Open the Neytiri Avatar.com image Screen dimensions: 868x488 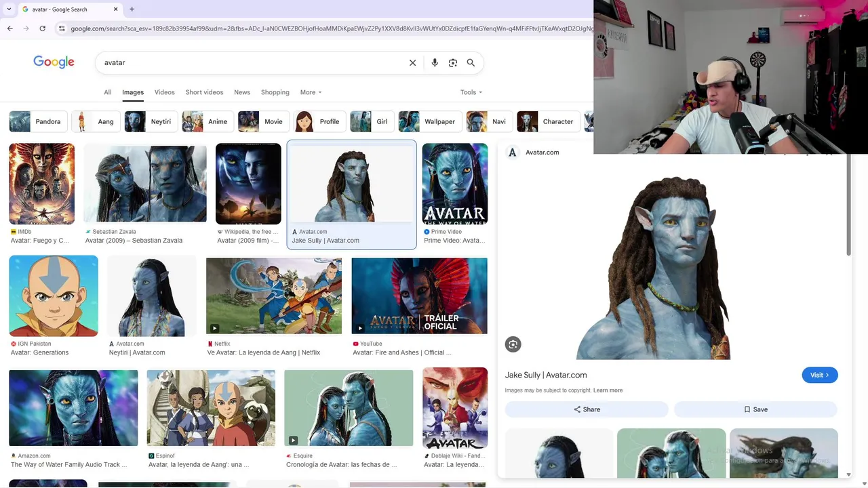point(152,296)
